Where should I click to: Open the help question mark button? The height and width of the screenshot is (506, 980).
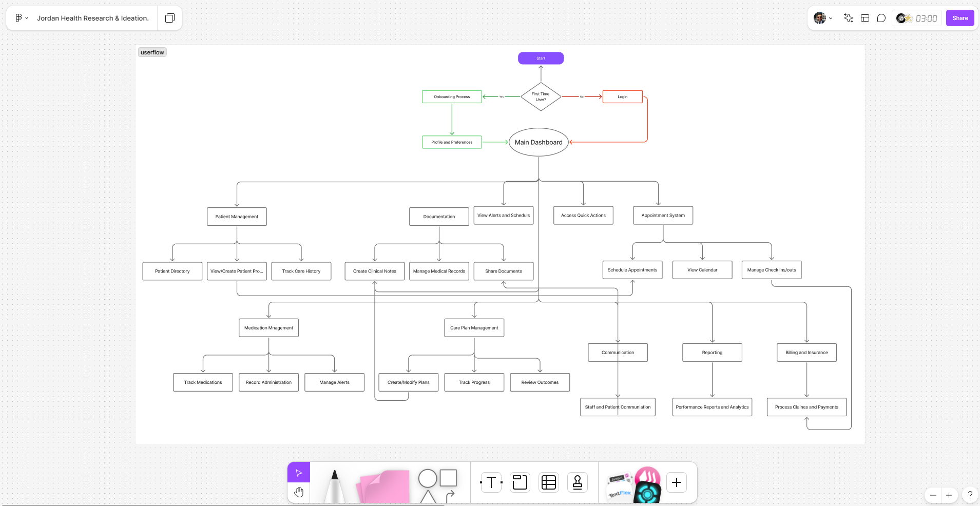(x=970, y=495)
